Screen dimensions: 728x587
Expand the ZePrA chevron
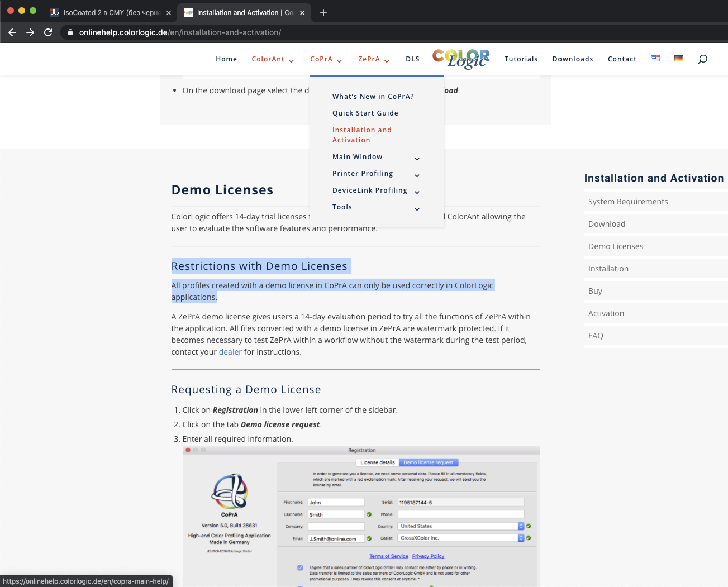pyautogui.click(x=387, y=61)
